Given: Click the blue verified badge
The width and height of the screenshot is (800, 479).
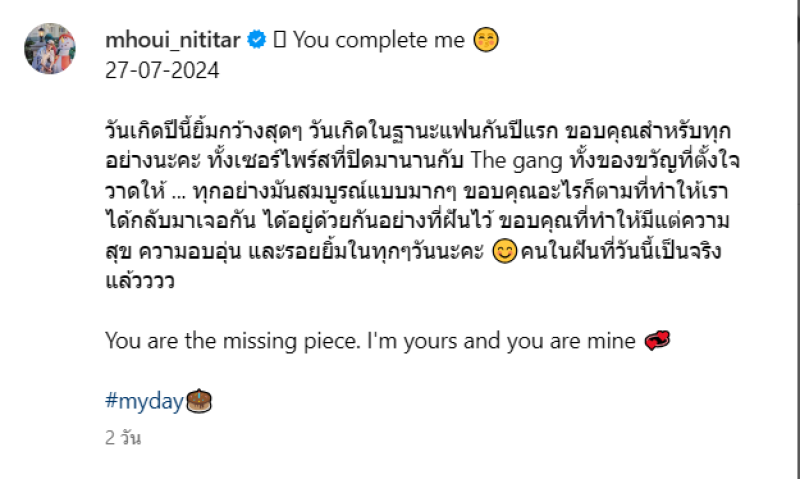Looking at the screenshot, I should click(257, 41).
